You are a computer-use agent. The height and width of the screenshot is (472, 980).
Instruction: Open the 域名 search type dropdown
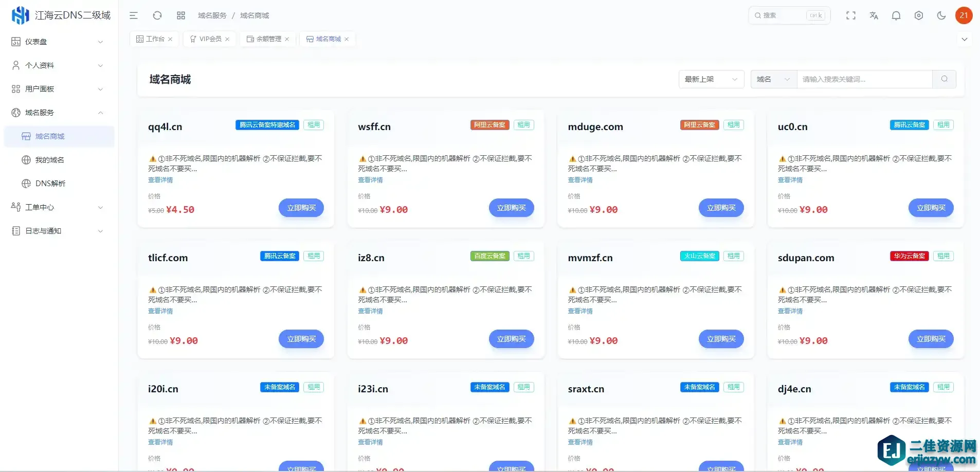[x=773, y=79]
